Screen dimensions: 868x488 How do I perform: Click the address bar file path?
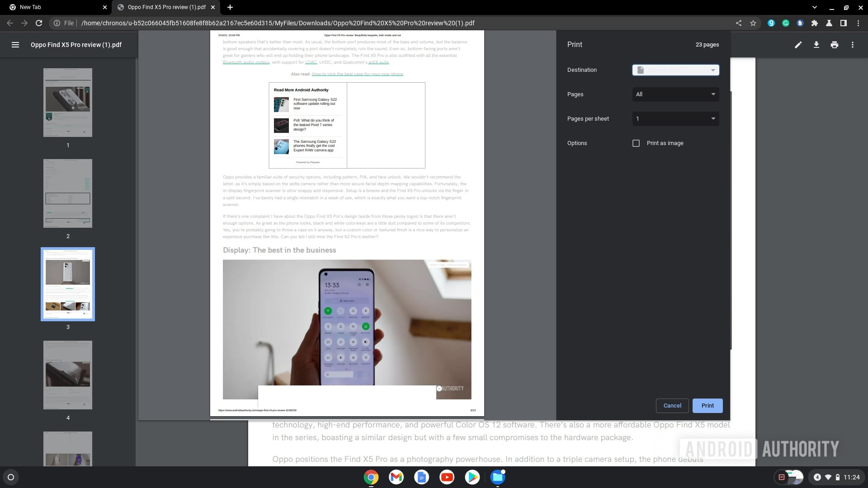pos(278,23)
